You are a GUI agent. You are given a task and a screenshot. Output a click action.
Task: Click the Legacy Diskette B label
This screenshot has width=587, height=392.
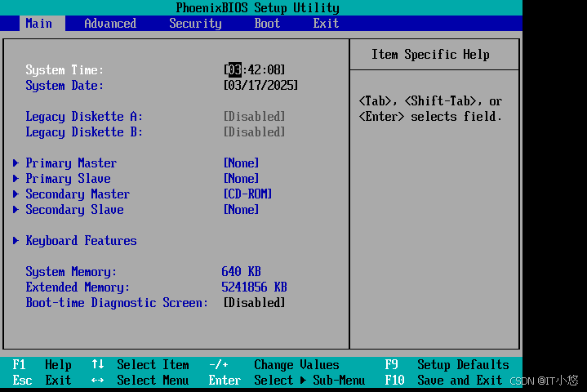point(84,132)
